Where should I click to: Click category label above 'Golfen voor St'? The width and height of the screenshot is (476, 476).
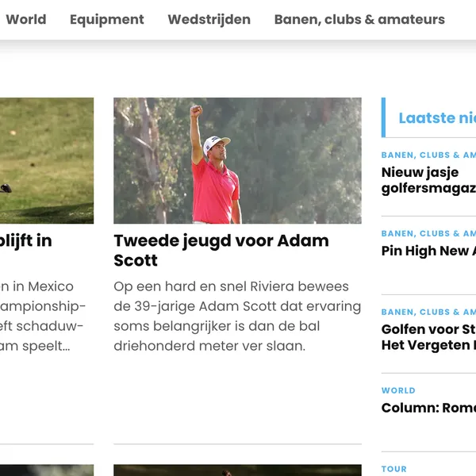428,312
